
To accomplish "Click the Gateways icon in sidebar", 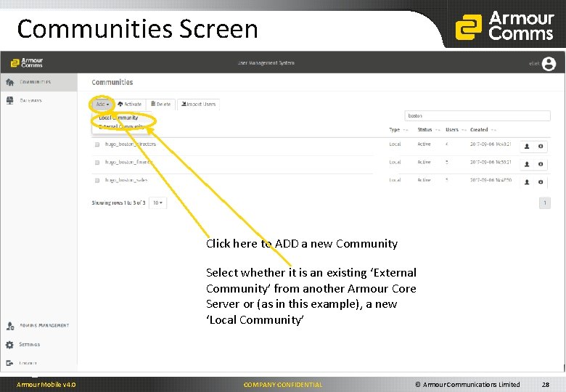I will [9, 100].
